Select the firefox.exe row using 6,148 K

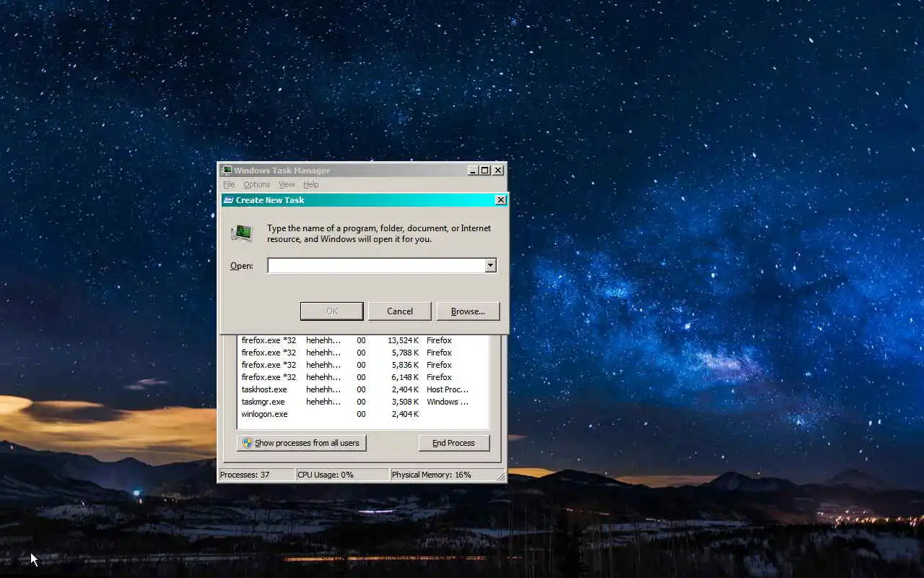pos(364,377)
